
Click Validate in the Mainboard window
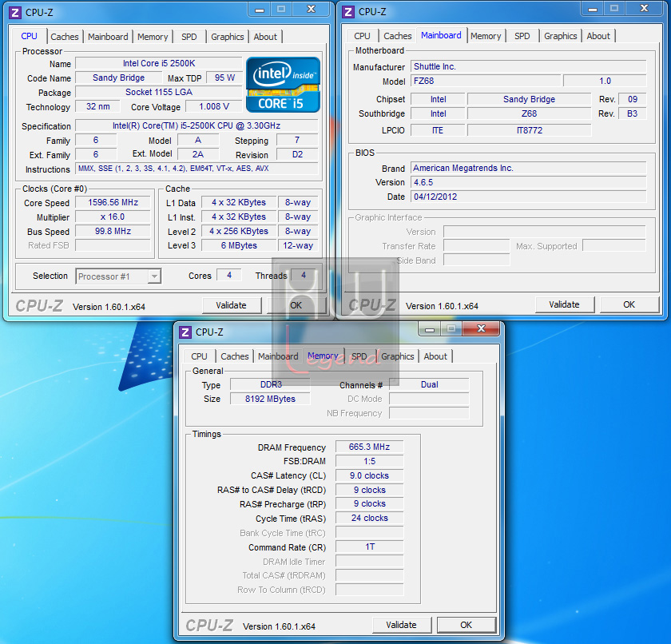564,304
